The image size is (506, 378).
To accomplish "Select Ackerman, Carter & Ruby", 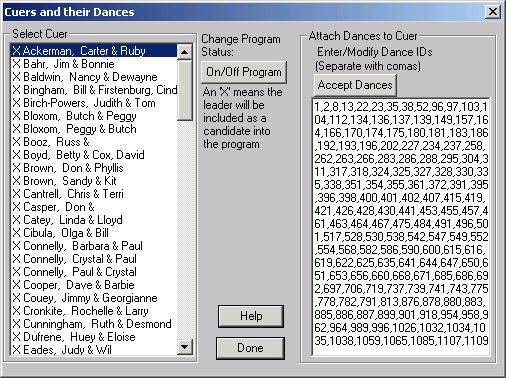I will click(x=94, y=51).
